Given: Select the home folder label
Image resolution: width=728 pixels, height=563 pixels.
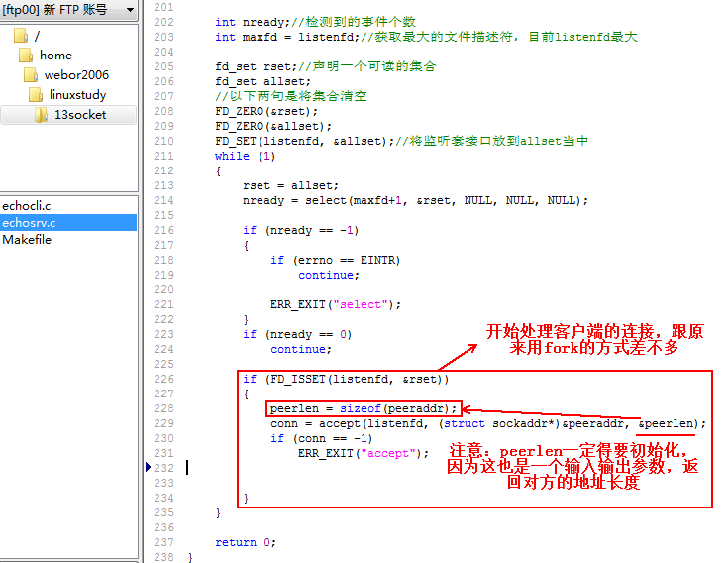Looking at the screenshot, I should point(55,56).
